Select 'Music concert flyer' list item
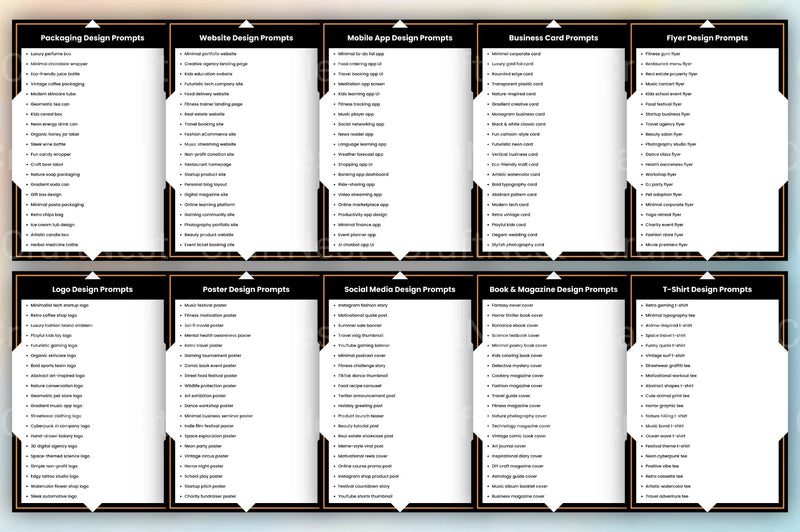This screenshot has width=800, height=532. [665, 84]
